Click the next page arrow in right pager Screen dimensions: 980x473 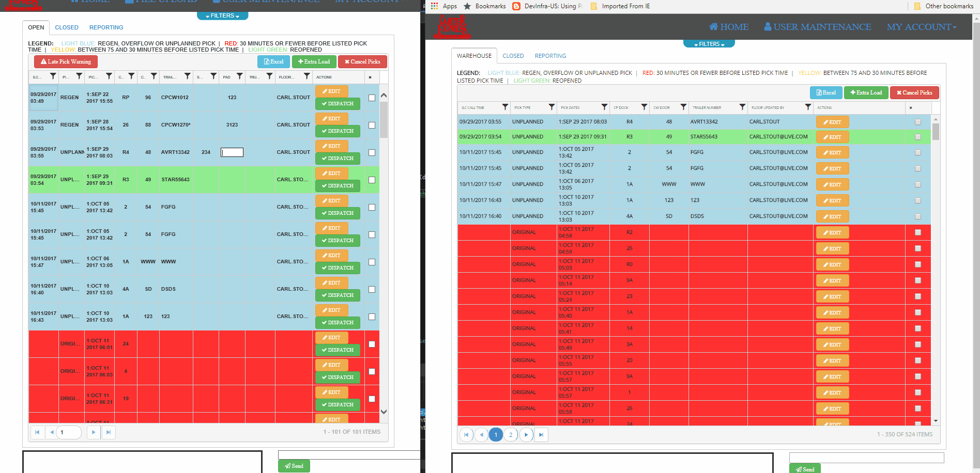click(x=526, y=435)
